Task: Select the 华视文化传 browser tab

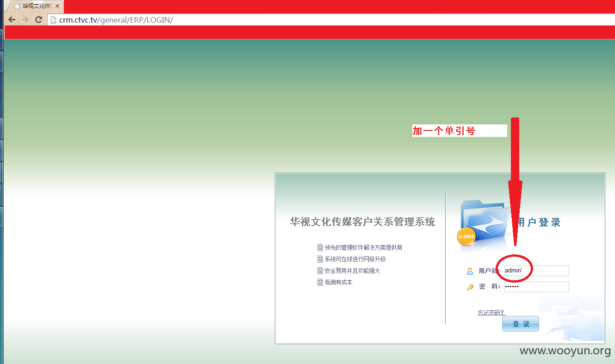Action: tap(34, 6)
